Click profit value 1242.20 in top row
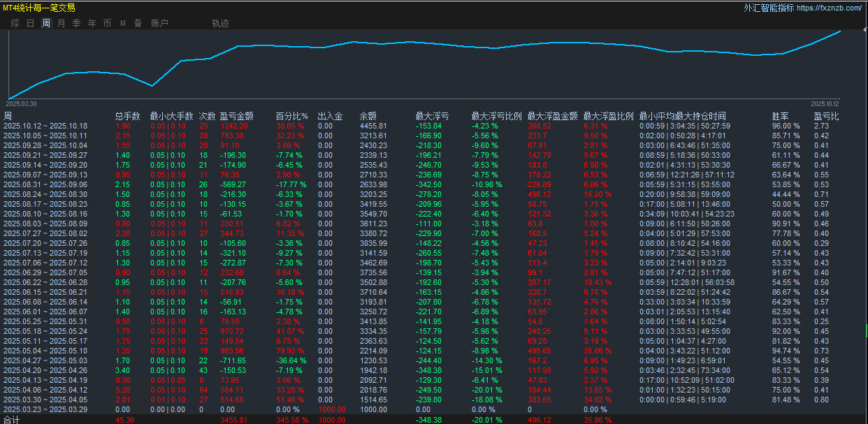 (x=233, y=126)
